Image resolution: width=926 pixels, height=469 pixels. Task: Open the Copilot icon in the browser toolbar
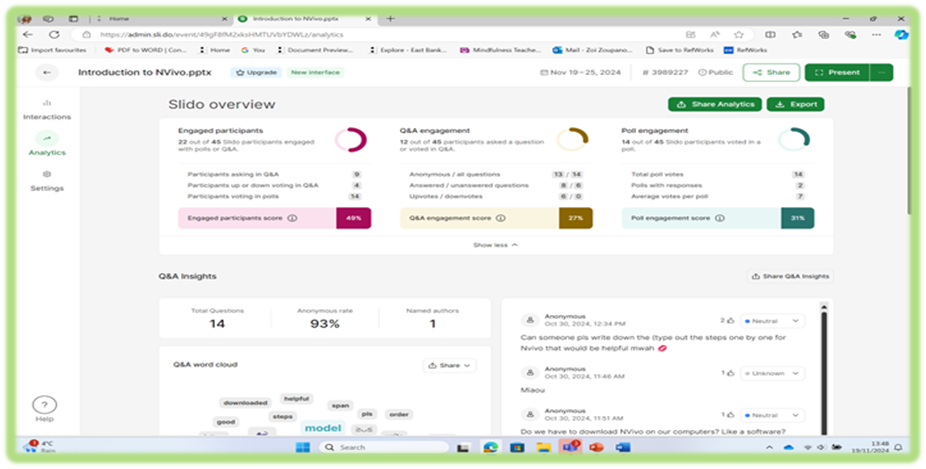pyautogui.click(x=901, y=35)
